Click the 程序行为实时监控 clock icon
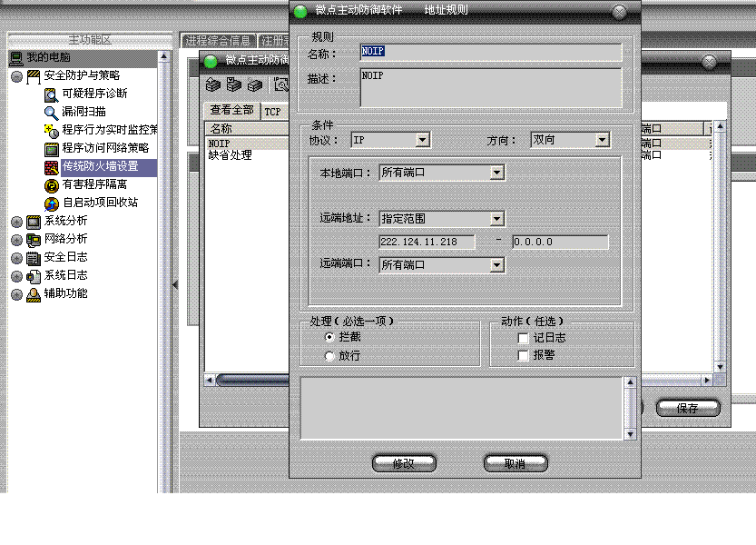This screenshot has width=756, height=545. click(51, 131)
